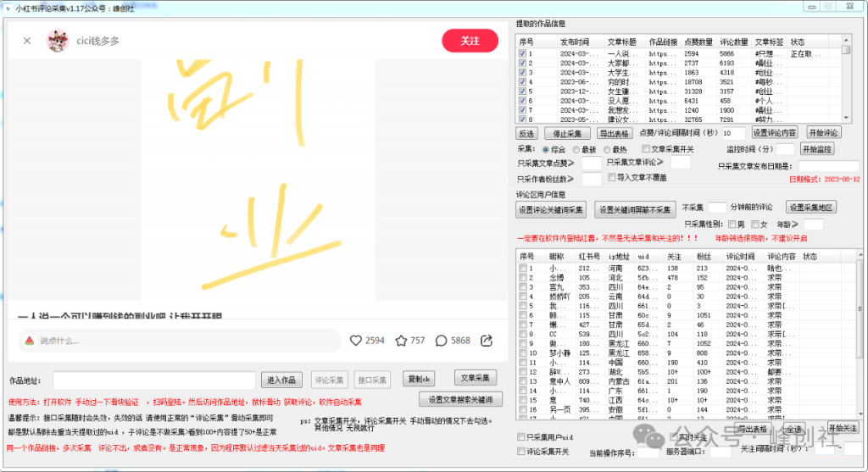The width and height of the screenshot is (868, 472).
Task: Click the 停止采集 button
Action: coord(566,133)
